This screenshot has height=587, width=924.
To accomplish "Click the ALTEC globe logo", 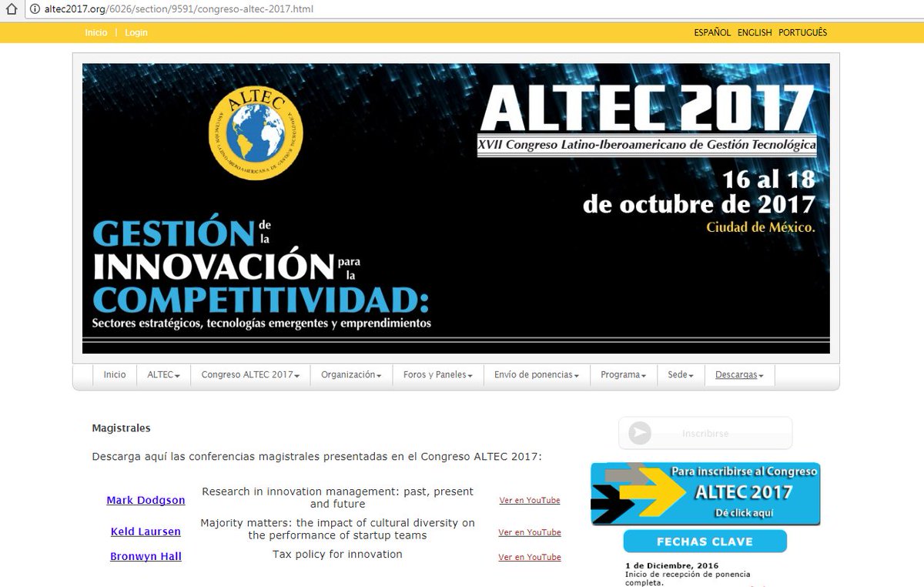I will point(256,132).
